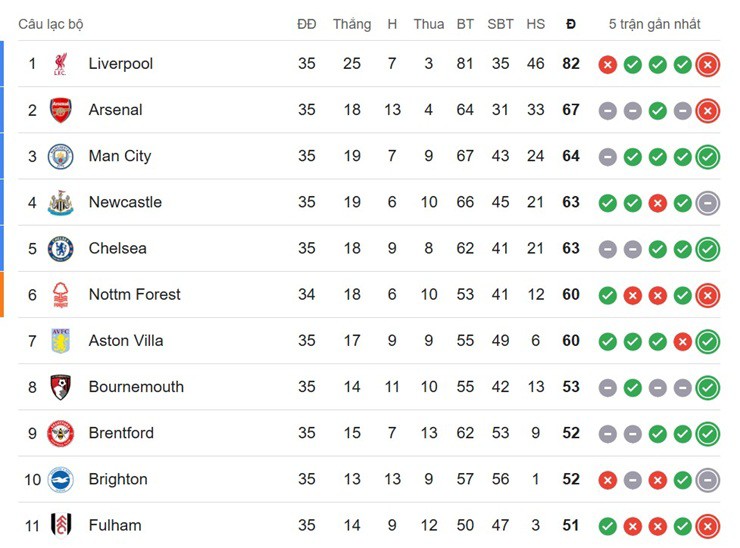Click the Chelsea club crest
740x548 pixels.
[60, 248]
